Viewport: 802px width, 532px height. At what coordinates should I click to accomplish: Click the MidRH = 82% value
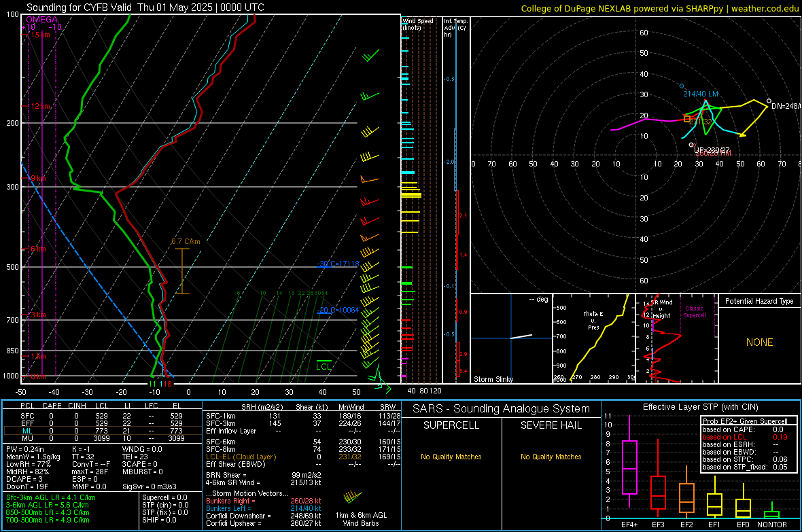point(28,472)
